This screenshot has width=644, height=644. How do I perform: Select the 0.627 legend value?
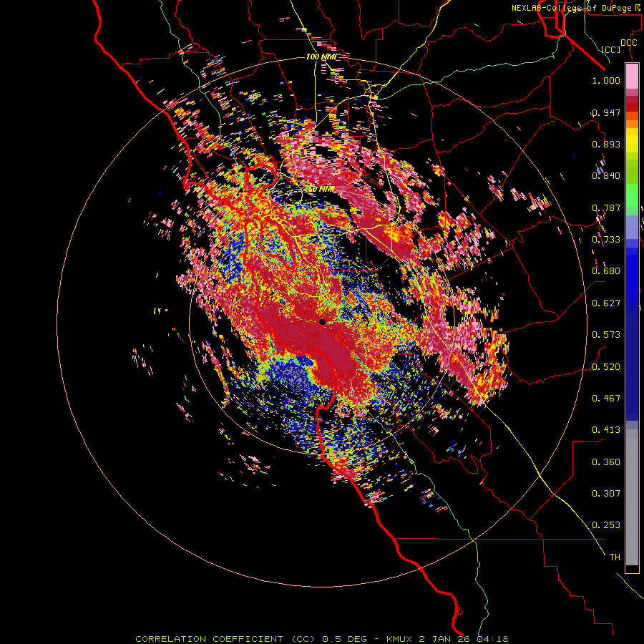click(x=606, y=303)
